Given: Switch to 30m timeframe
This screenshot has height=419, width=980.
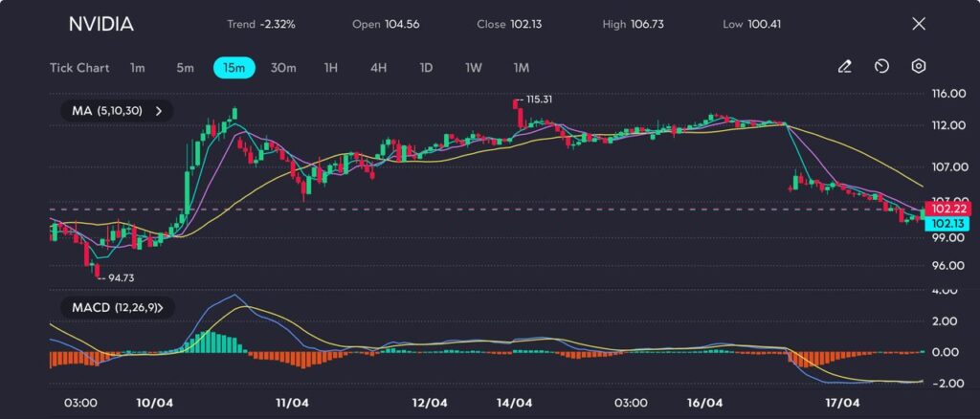Looking at the screenshot, I should pos(283,68).
